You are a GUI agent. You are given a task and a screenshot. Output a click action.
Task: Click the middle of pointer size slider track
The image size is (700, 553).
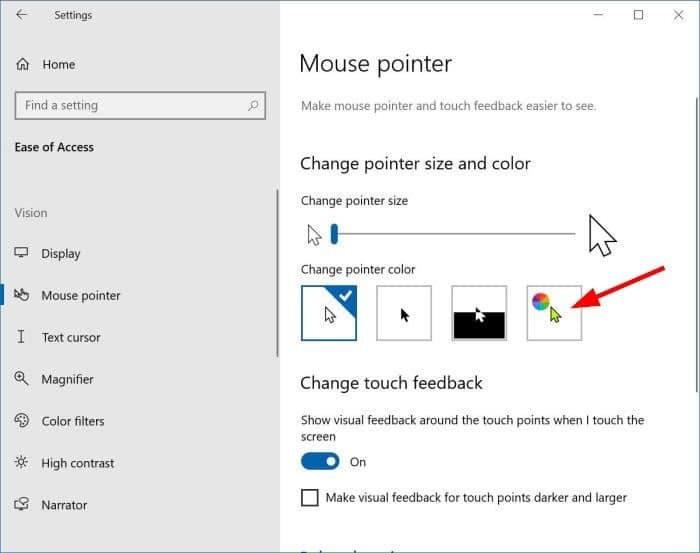tap(456, 233)
